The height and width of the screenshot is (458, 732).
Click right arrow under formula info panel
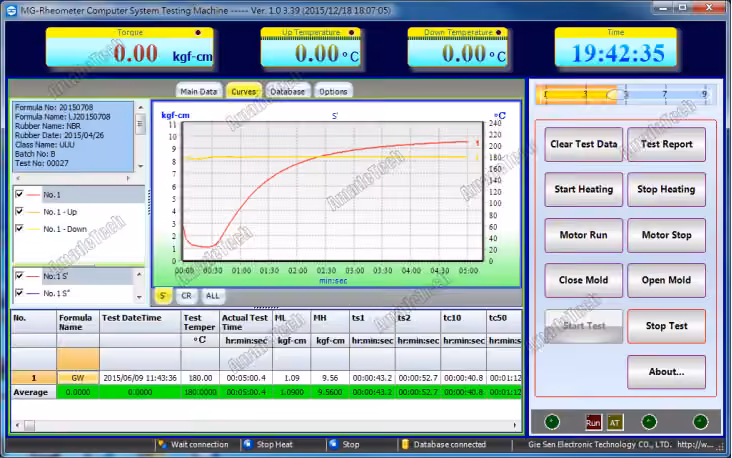point(128,178)
